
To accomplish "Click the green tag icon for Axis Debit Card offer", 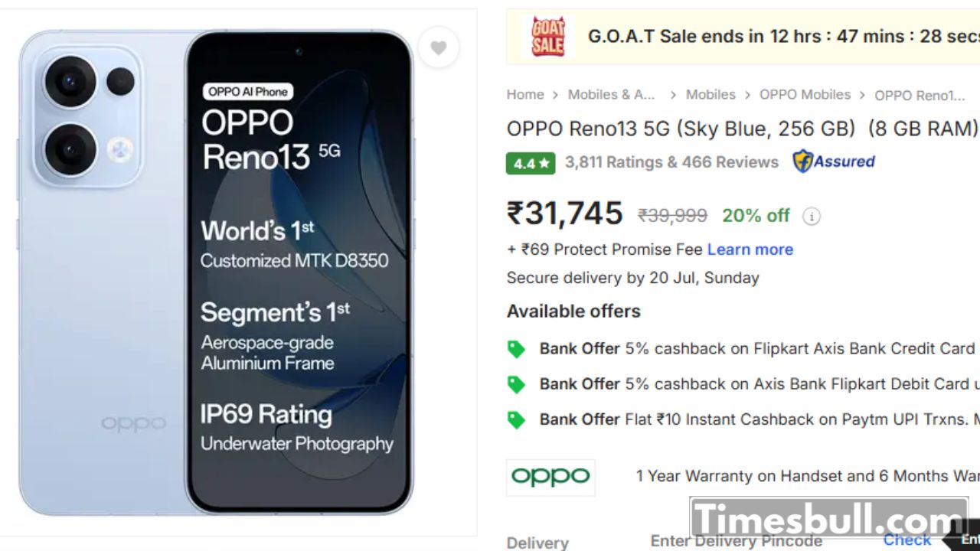I will pyautogui.click(x=517, y=384).
